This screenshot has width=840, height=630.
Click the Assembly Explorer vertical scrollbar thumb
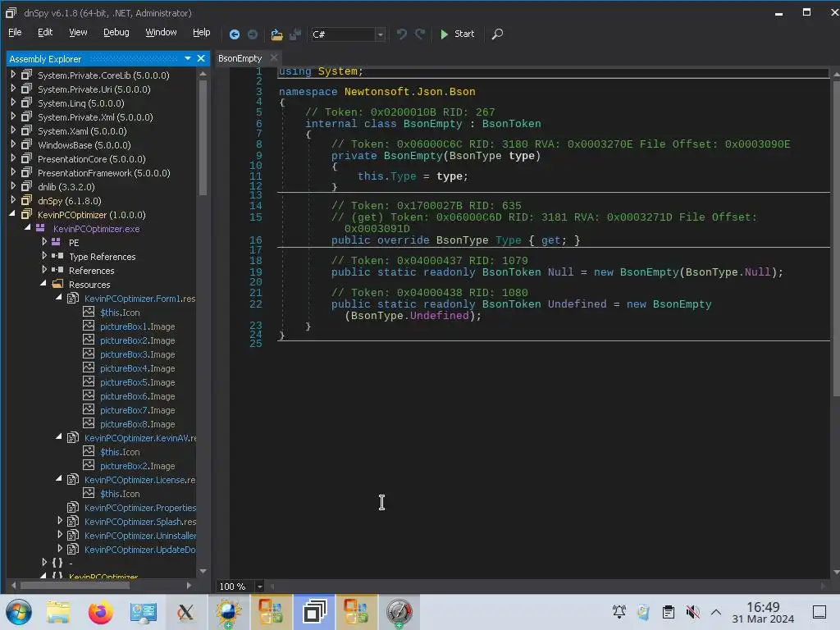click(203, 137)
